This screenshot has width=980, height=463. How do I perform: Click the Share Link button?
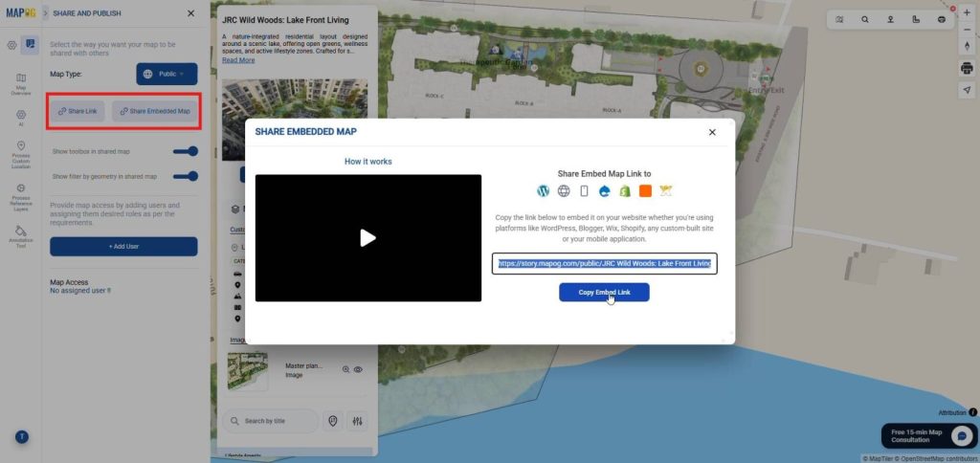(78, 111)
